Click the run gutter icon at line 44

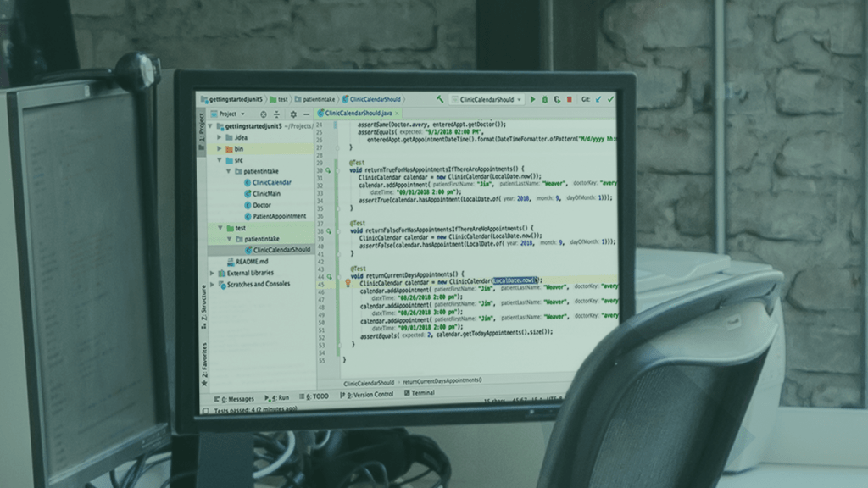328,276
